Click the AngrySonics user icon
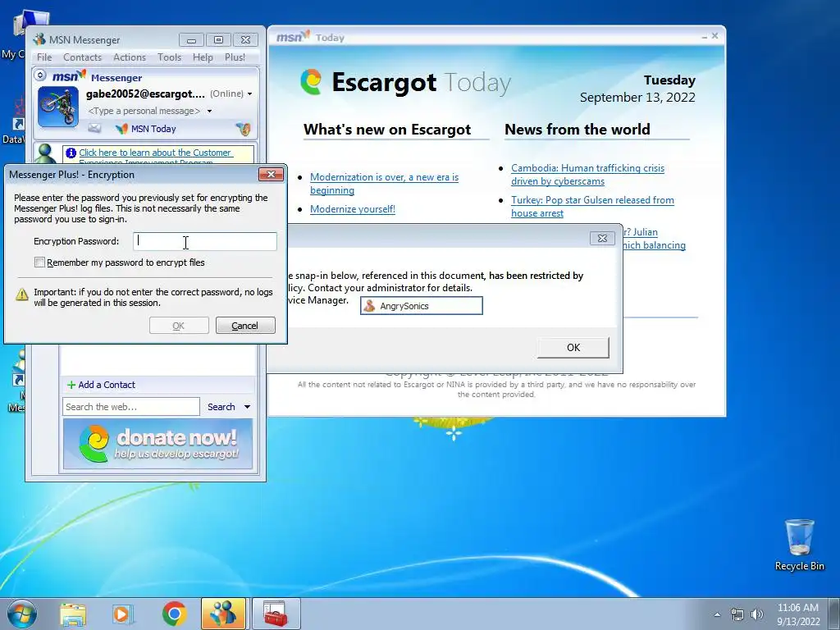The image size is (840, 630). (x=369, y=306)
